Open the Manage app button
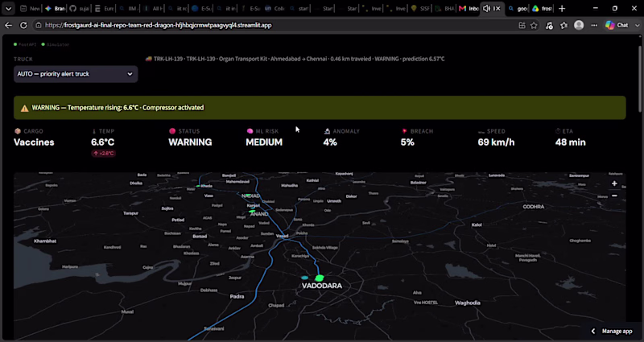The height and width of the screenshot is (342, 644). 617,332
